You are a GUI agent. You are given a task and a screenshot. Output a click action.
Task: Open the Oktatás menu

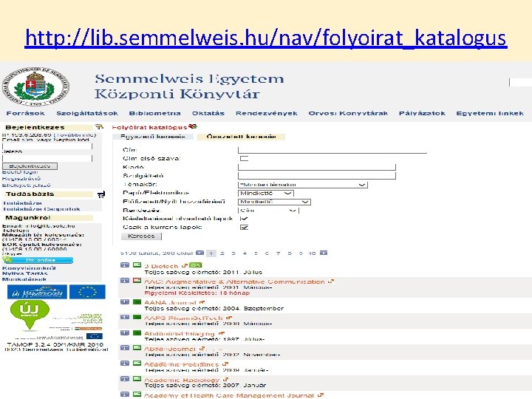click(208, 113)
